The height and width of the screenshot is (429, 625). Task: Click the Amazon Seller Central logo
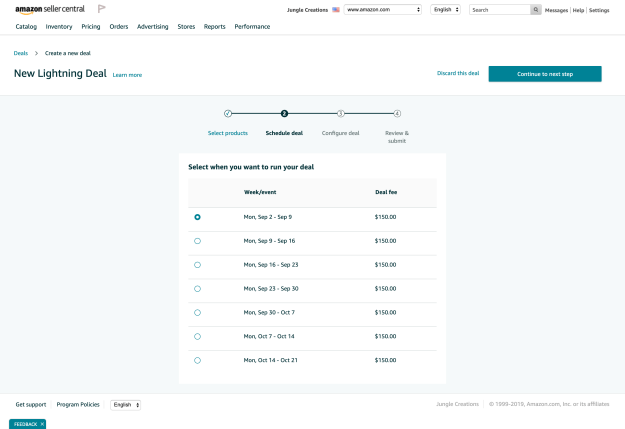[x=51, y=10]
